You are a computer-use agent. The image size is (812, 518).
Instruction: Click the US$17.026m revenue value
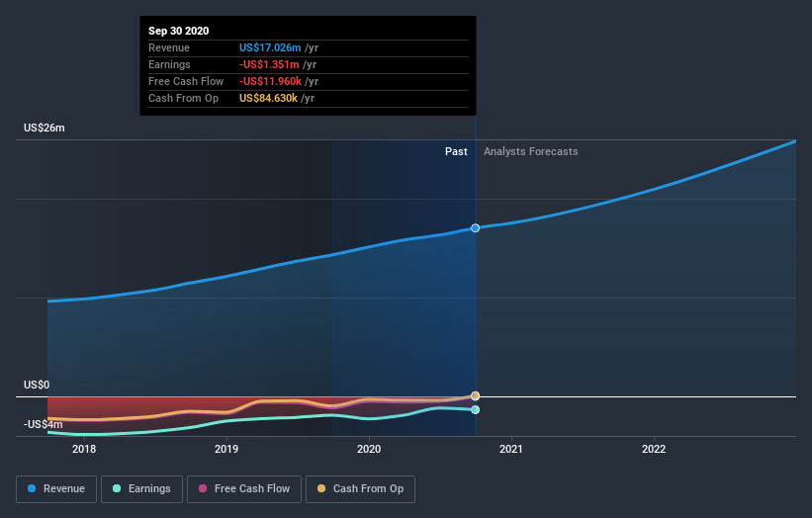(270, 47)
